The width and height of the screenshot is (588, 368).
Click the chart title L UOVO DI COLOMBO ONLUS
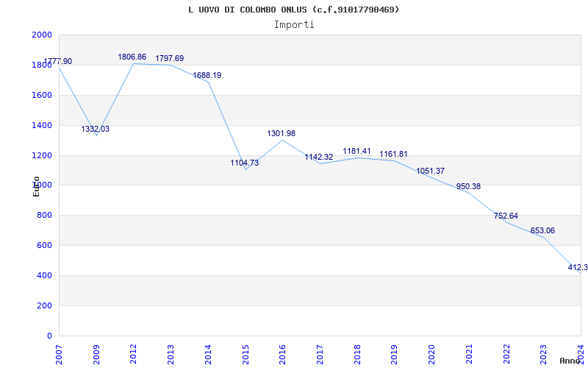point(294,10)
